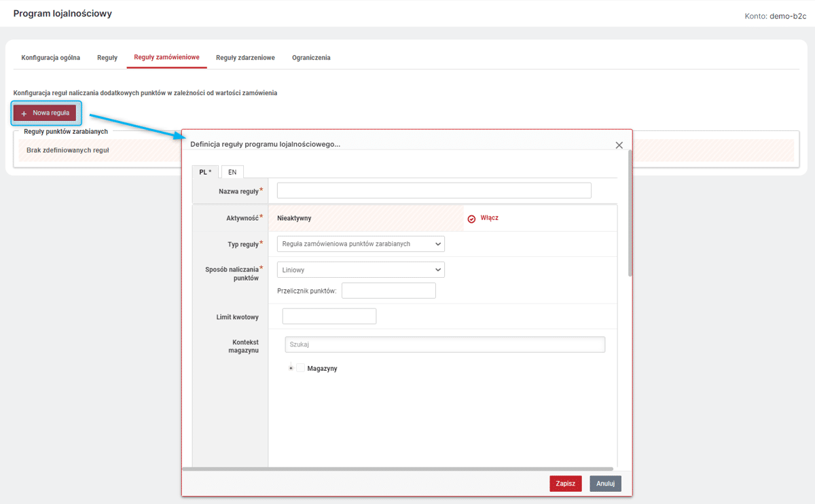
Task: Click the Program lojalnościowy heading
Action: (x=62, y=14)
